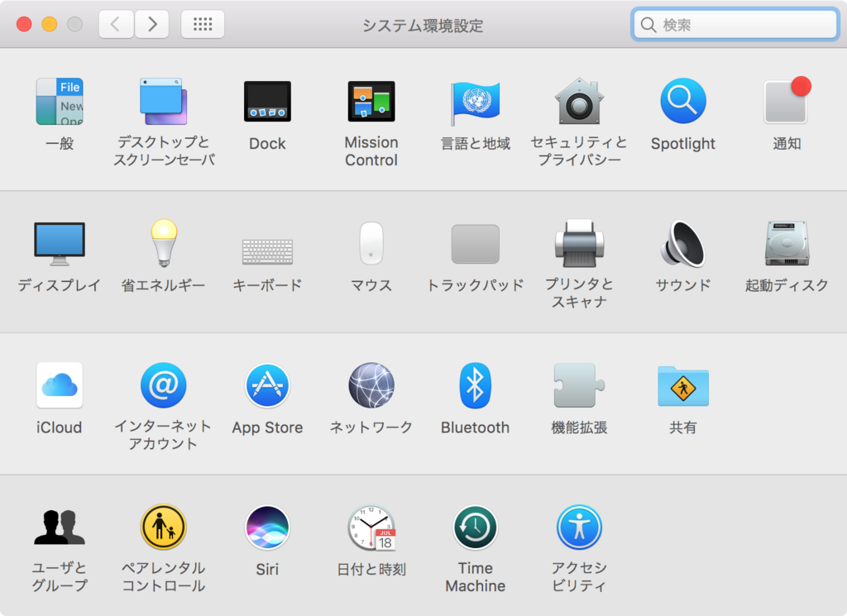Viewport: 847px width, 616px height.
Task: Open 起動ディスク hard drive icon
Action: [x=787, y=243]
